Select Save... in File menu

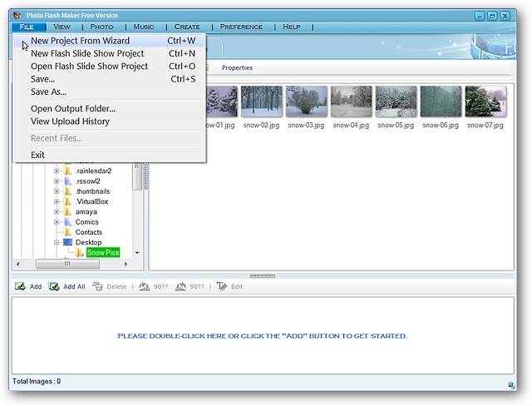[109, 79]
